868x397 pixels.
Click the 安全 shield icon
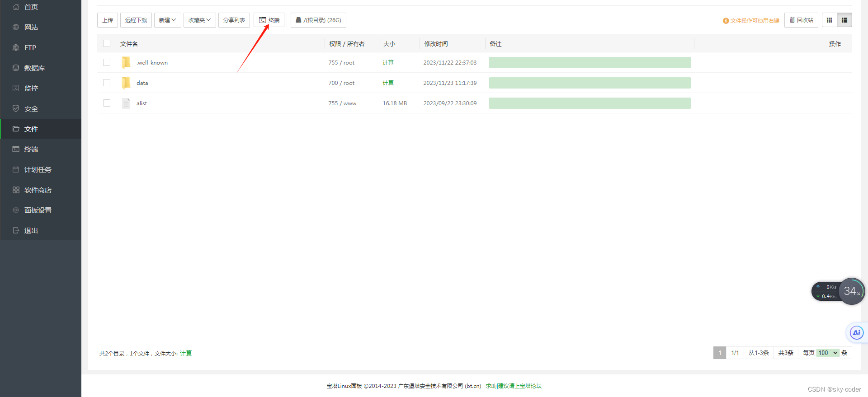[x=16, y=108]
